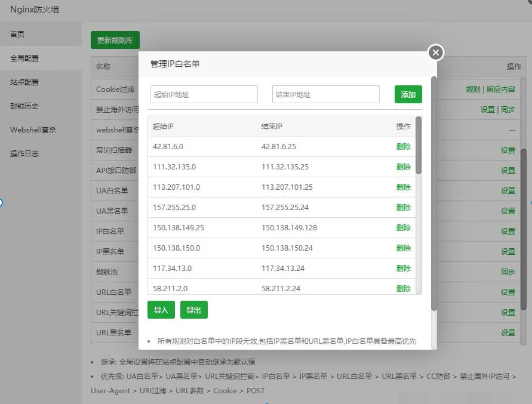Screen dimensions: 532x404
Task: Open Webshell查杀 panel
Action: [x=42, y=129]
